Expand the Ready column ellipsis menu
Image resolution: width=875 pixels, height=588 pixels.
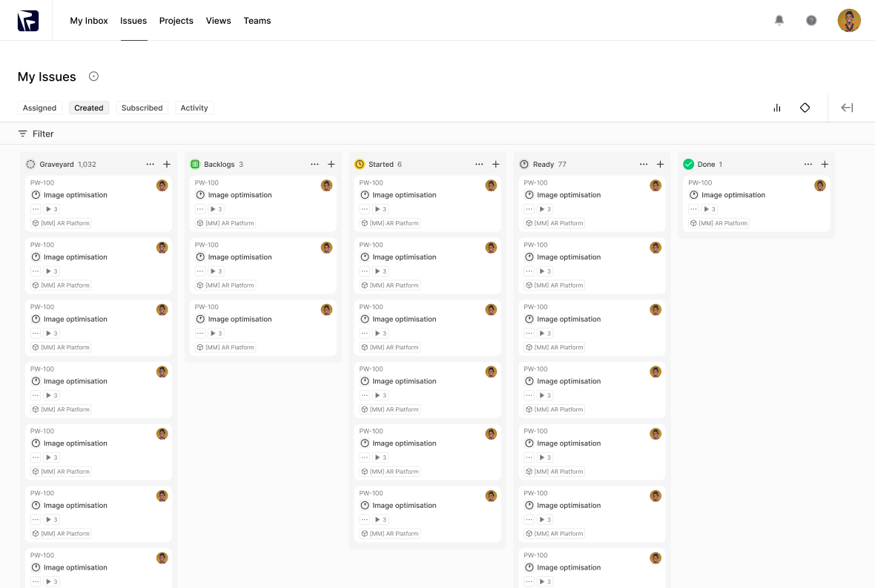click(644, 165)
